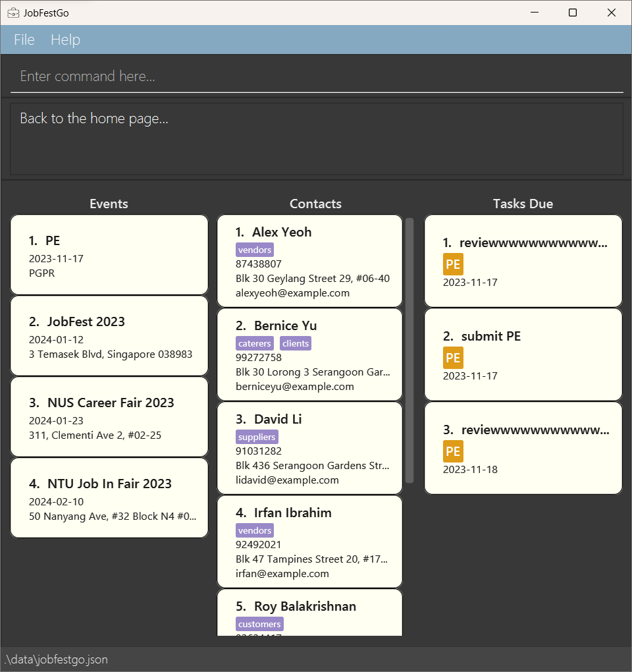The image size is (632, 672).
Task: Click the suppliers tag on David Li
Action: tap(257, 437)
